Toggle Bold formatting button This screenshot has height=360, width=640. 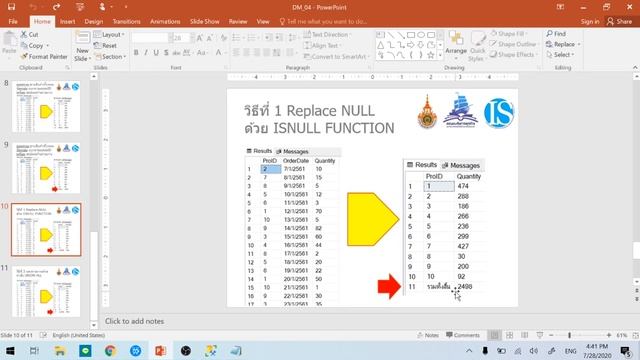[x=136, y=53]
